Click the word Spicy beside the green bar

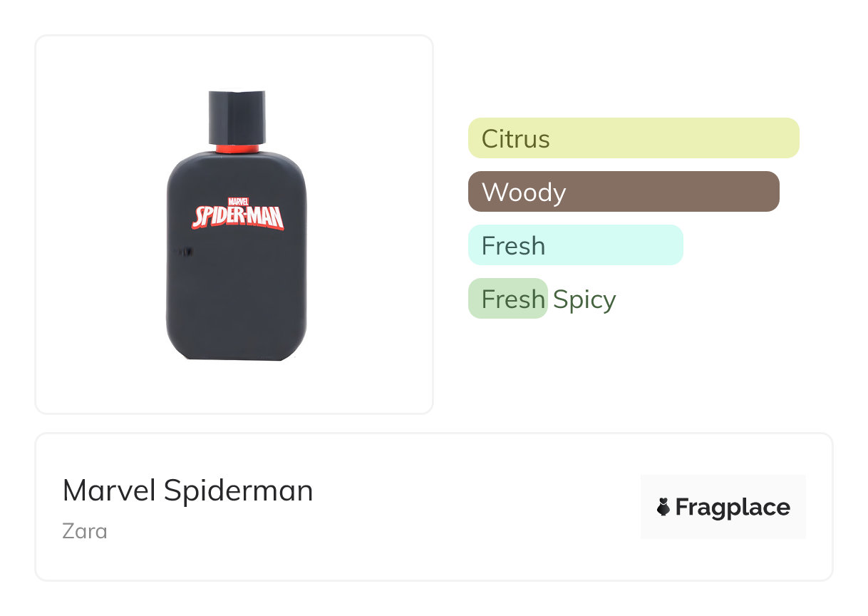point(584,299)
